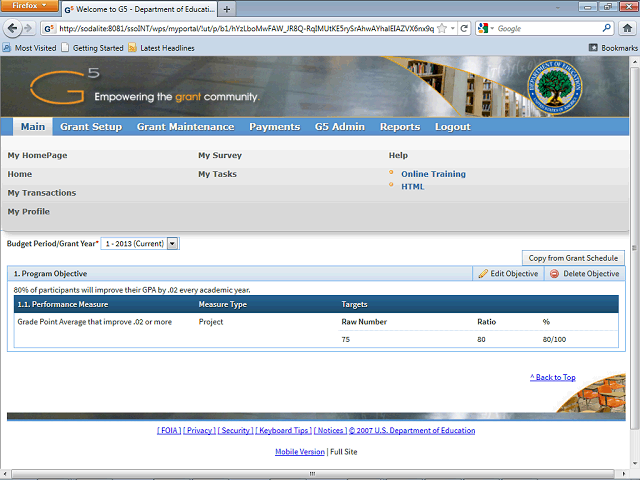The width and height of the screenshot is (640, 480).
Task: Go back with the browser back arrow
Action: (x=13, y=28)
